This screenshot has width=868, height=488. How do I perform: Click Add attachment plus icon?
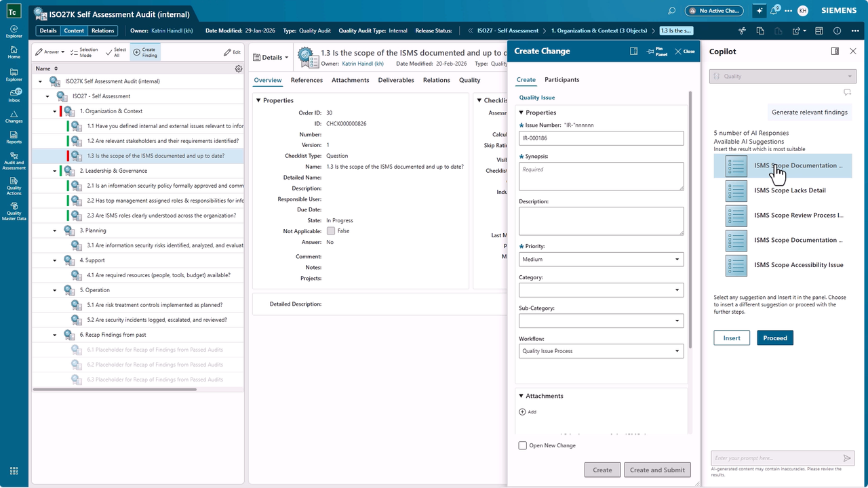pyautogui.click(x=522, y=411)
